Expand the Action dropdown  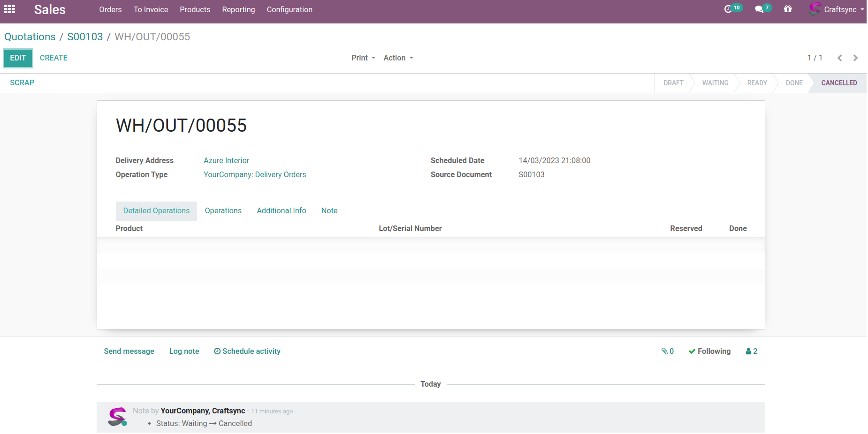(x=398, y=58)
